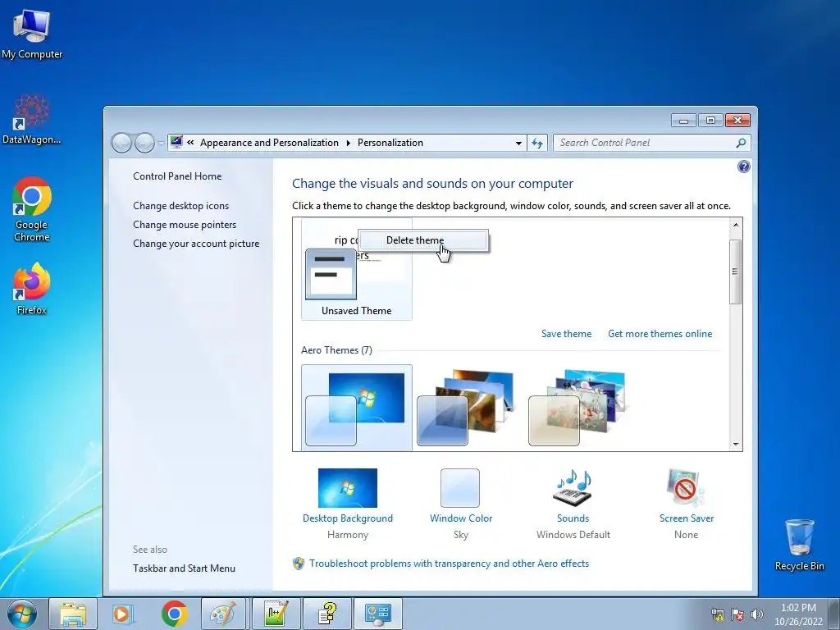Open Change your account picture link
The width and height of the screenshot is (840, 630).
(x=196, y=243)
